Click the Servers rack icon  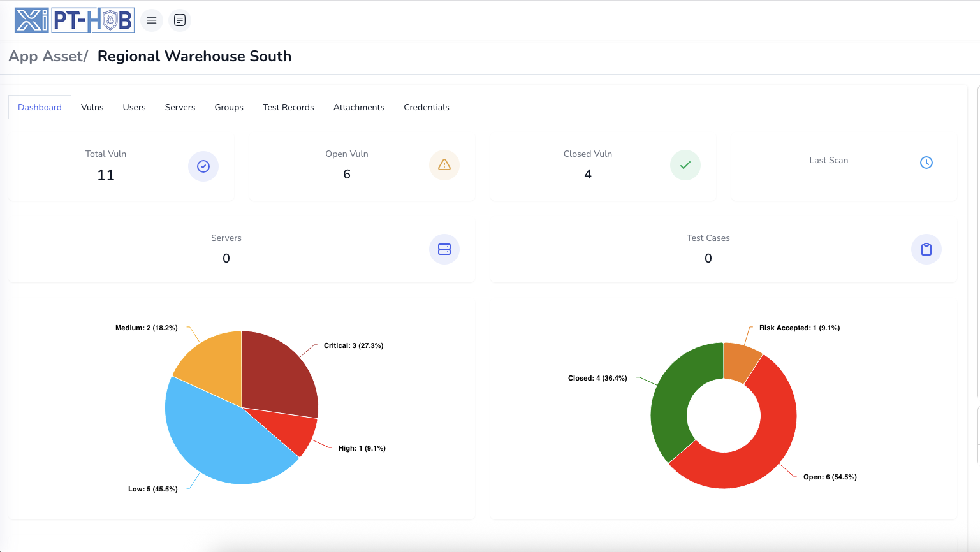click(x=444, y=249)
